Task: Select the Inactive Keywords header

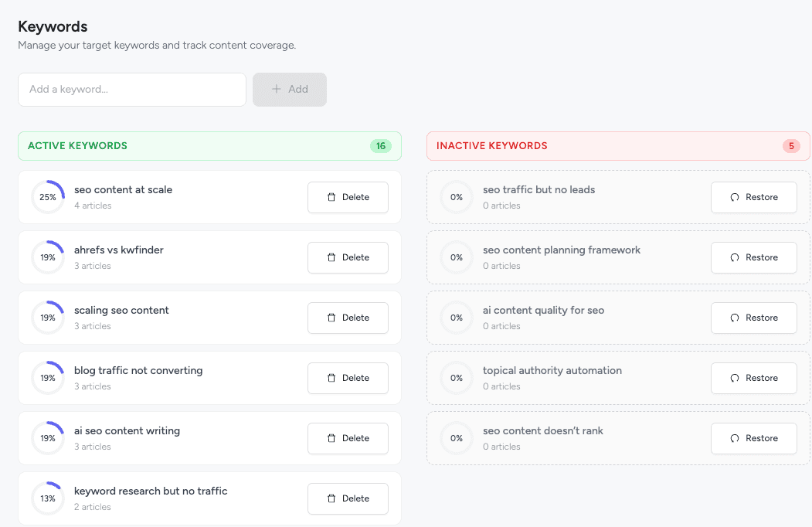Action: [x=492, y=146]
